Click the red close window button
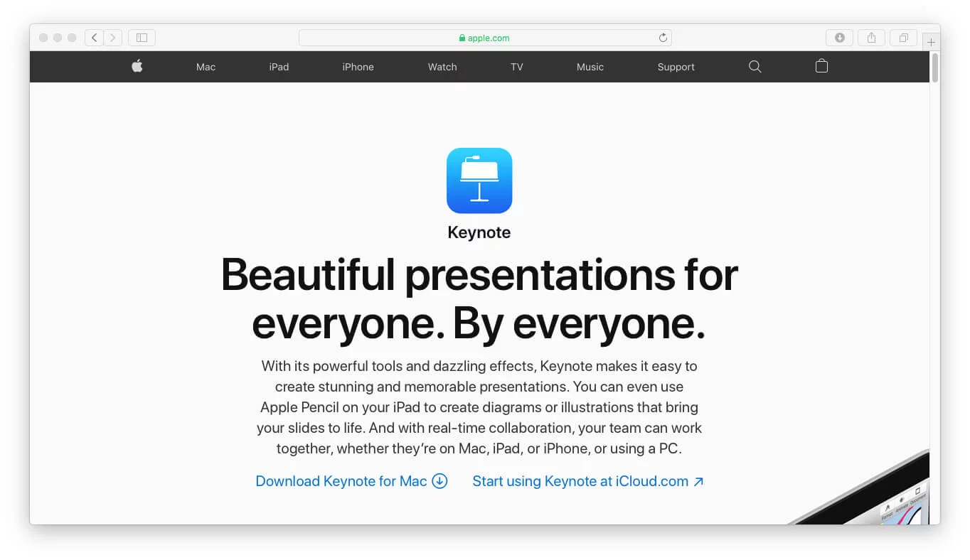This screenshot has height=560, width=970. pyautogui.click(x=43, y=38)
